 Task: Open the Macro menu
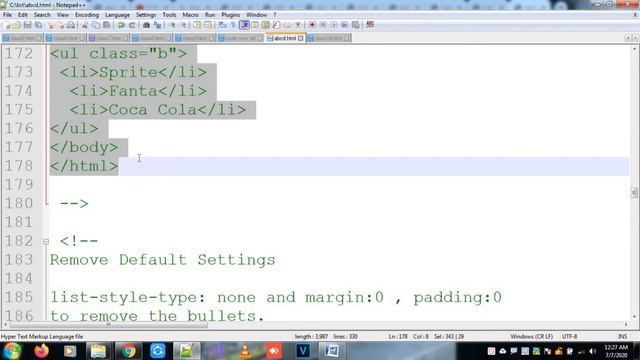[190, 15]
